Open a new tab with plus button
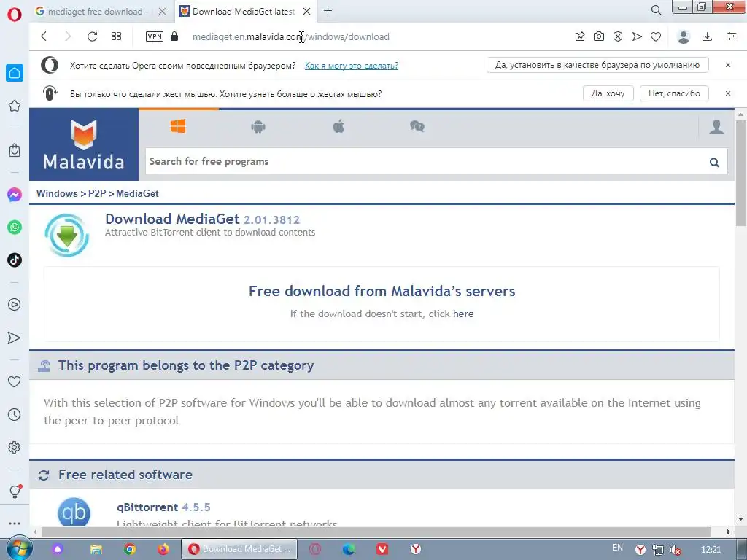 point(328,10)
